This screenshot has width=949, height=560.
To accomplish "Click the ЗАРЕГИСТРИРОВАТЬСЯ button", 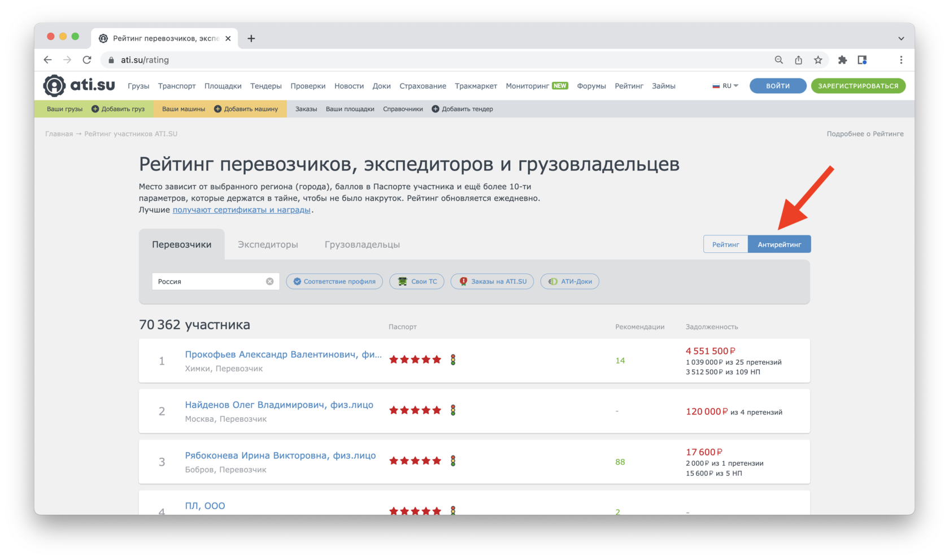I will point(858,86).
